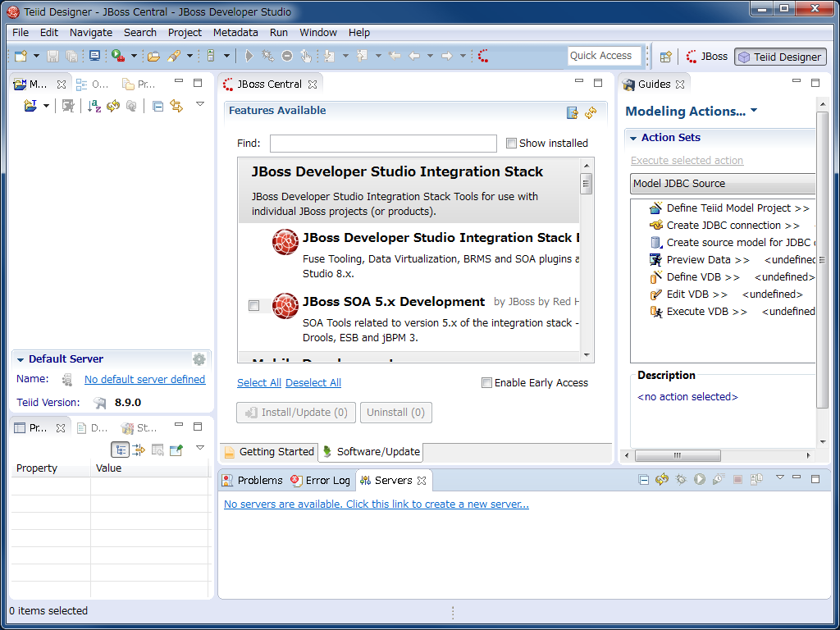Screen dimensions: 840x630
Task: Click the No default server defined link
Action: 144,379
